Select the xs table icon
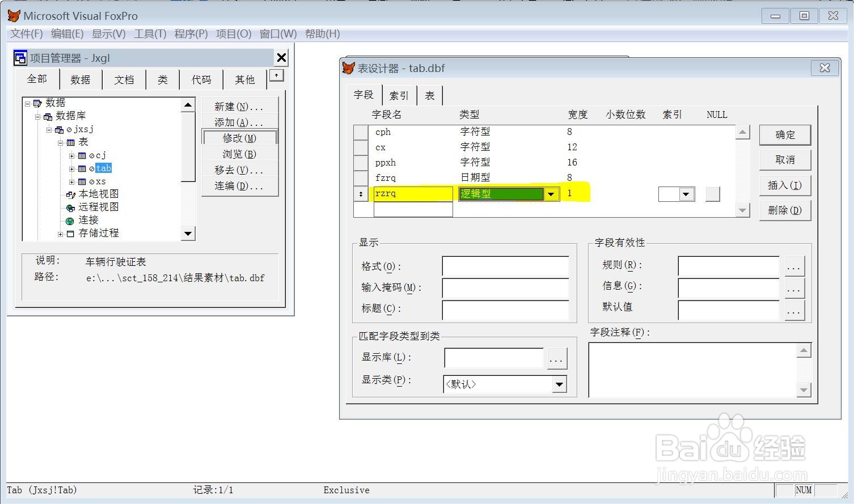Image resolution: width=854 pixels, height=504 pixels. tap(82, 182)
